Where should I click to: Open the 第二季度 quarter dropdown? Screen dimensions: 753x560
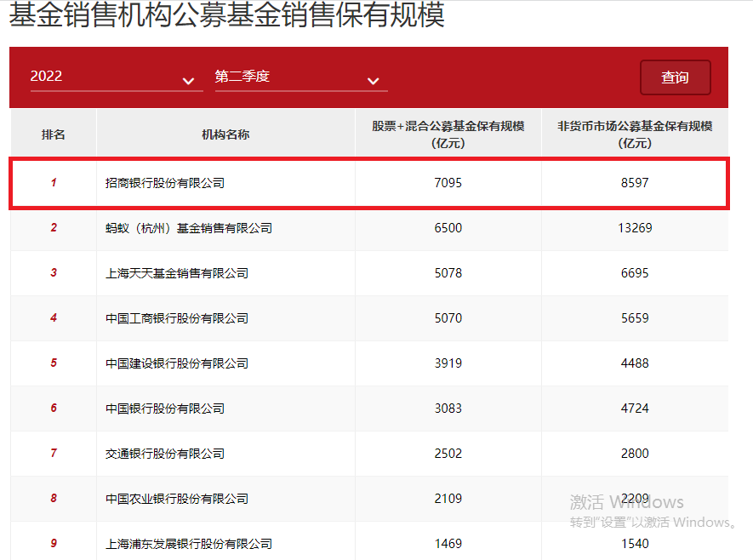(301, 77)
